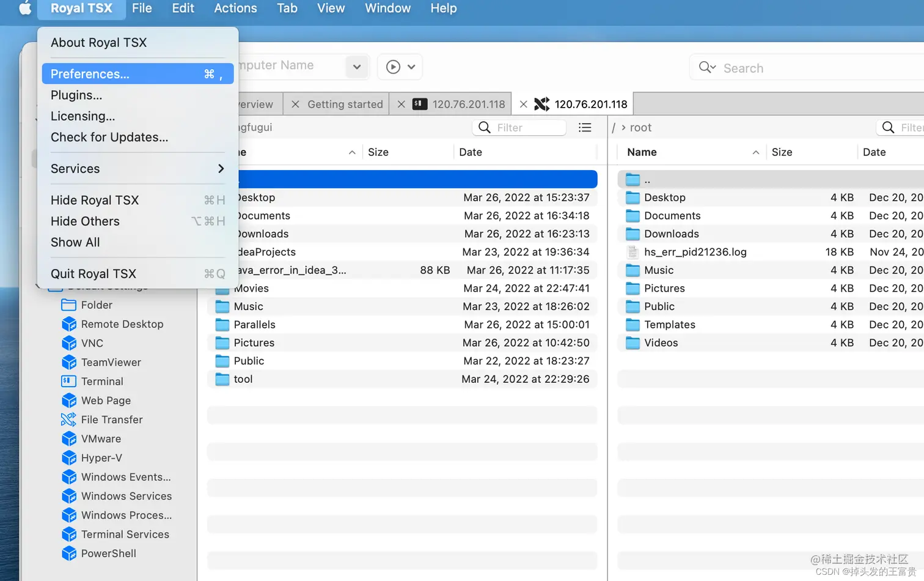Screen dimensions: 924x581
Task: Toggle the left pane list view icon
Action: click(585, 127)
